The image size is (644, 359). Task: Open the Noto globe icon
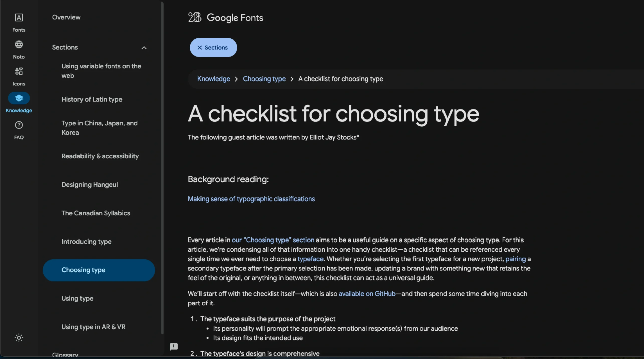19,45
